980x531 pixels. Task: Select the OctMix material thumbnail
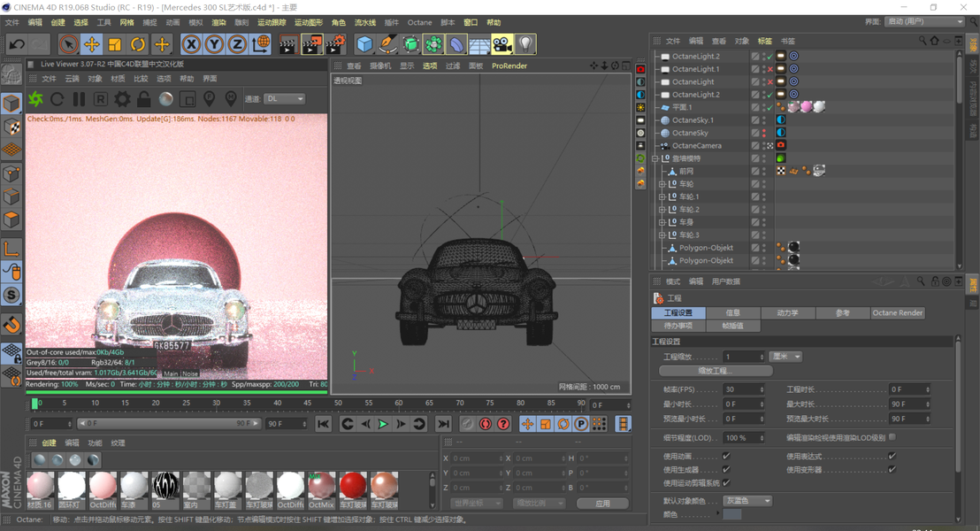[322, 490]
